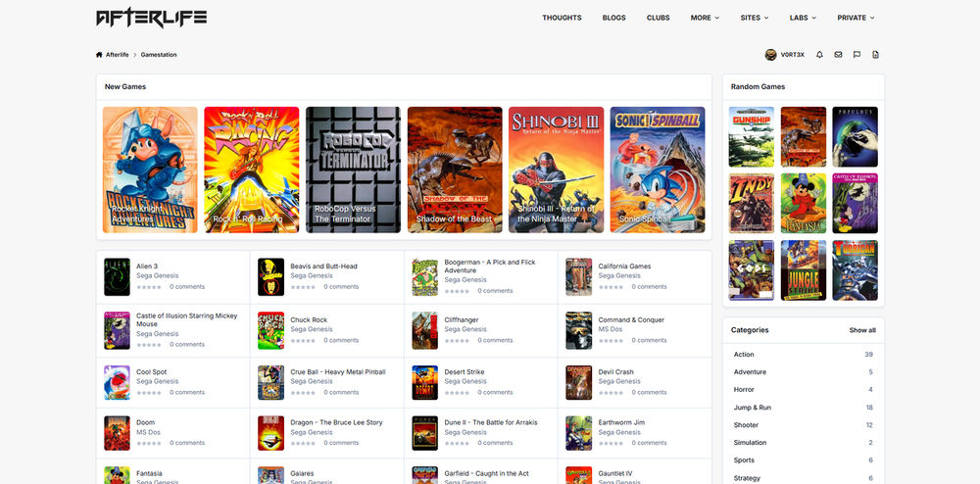980x484 pixels.
Task: Go to Afterlife breadcrumb link
Action: pos(117,55)
